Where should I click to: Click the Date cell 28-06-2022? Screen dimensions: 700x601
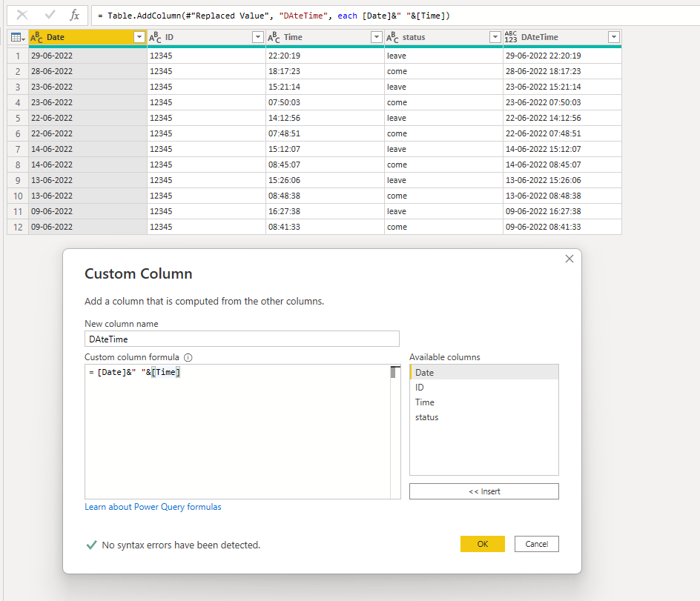click(x=88, y=71)
